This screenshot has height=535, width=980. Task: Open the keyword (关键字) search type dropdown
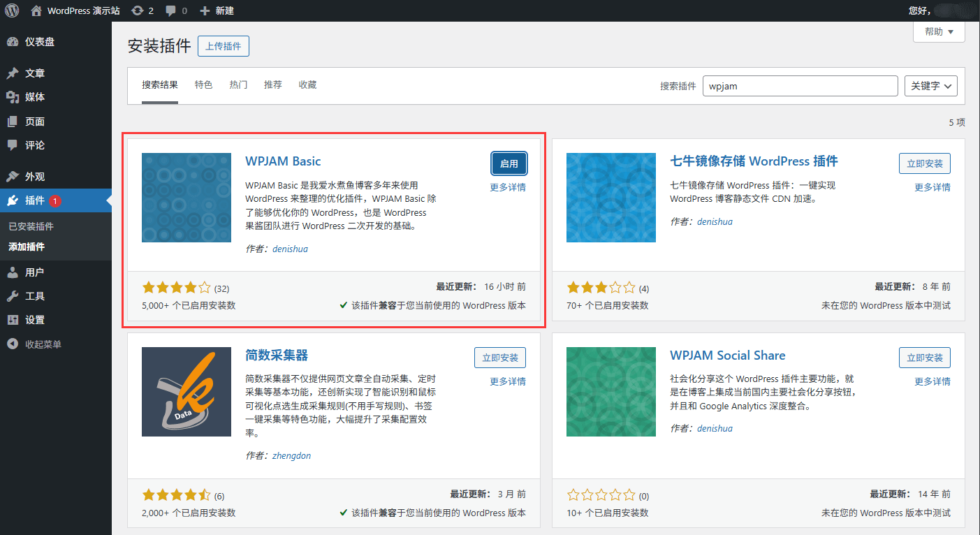[x=930, y=86]
